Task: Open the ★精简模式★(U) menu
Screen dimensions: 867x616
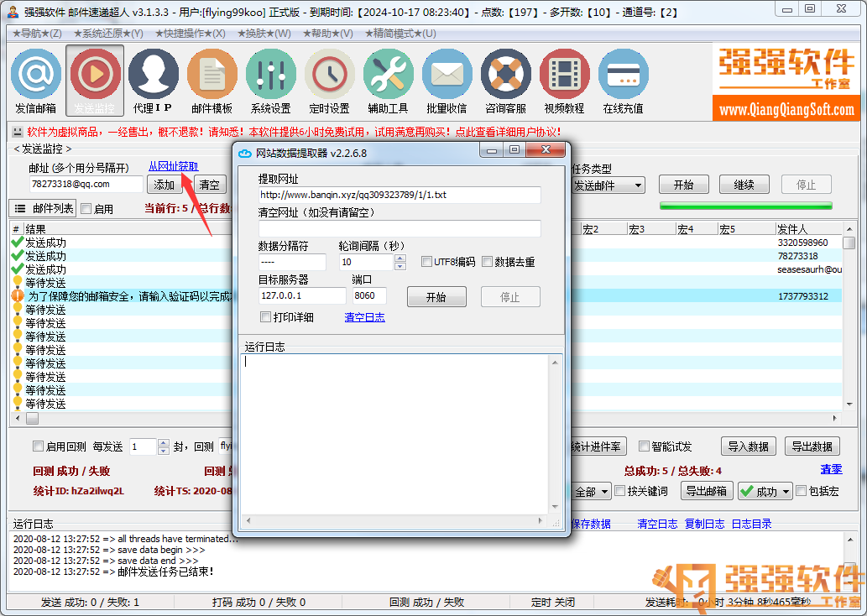Action: pyautogui.click(x=400, y=34)
